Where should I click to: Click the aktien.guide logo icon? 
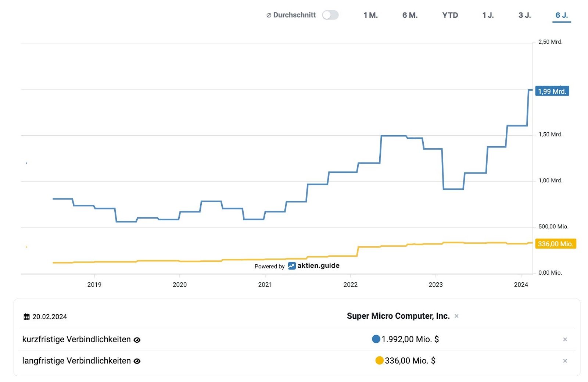292,265
